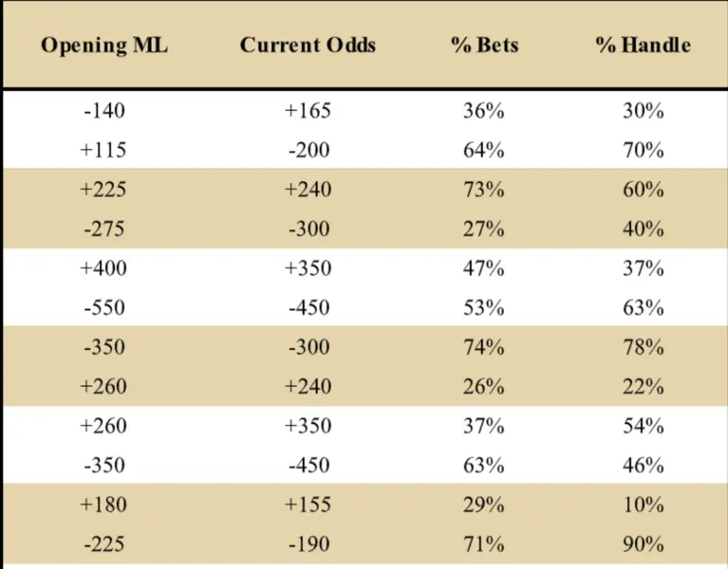Image resolution: width=728 pixels, height=569 pixels.
Task: Select the +165 current odds cell
Action: tap(308, 111)
